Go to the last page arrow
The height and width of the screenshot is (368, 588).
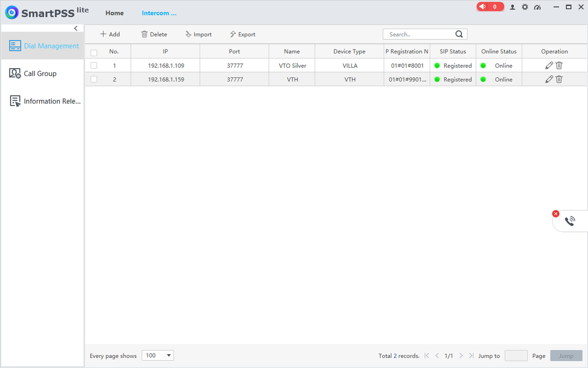(471, 356)
